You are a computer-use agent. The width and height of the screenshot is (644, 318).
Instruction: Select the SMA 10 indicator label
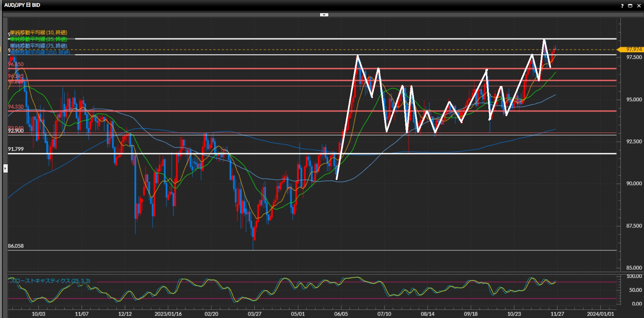pyautogui.click(x=39, y=32)
